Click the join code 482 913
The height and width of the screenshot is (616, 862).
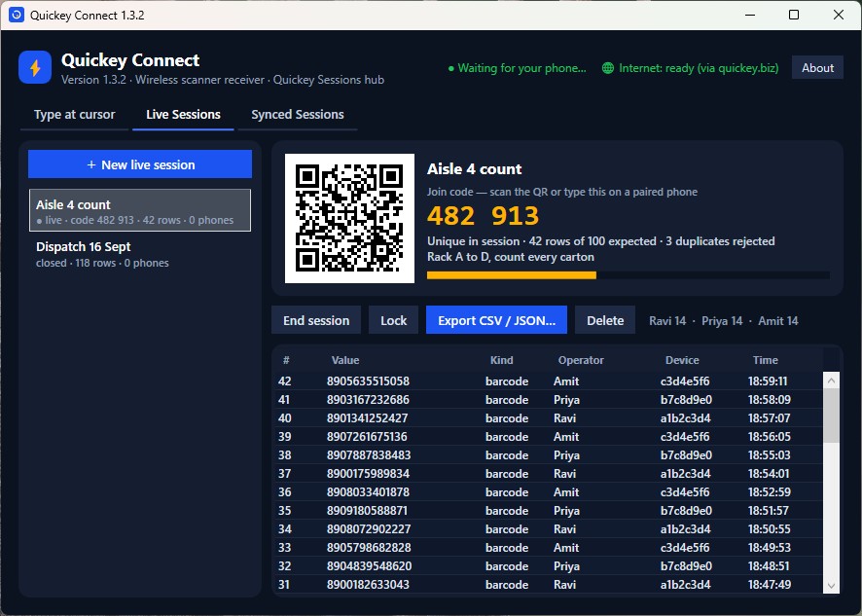pyautogui.click(x=484, y=216)
